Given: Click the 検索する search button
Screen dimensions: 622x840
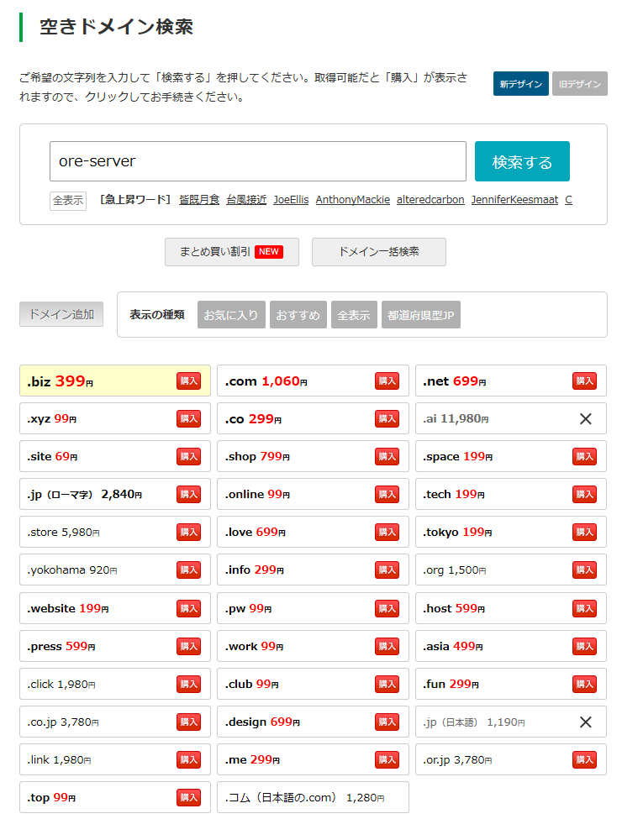Looking at the screenshot, I should [x=522, y=161].
